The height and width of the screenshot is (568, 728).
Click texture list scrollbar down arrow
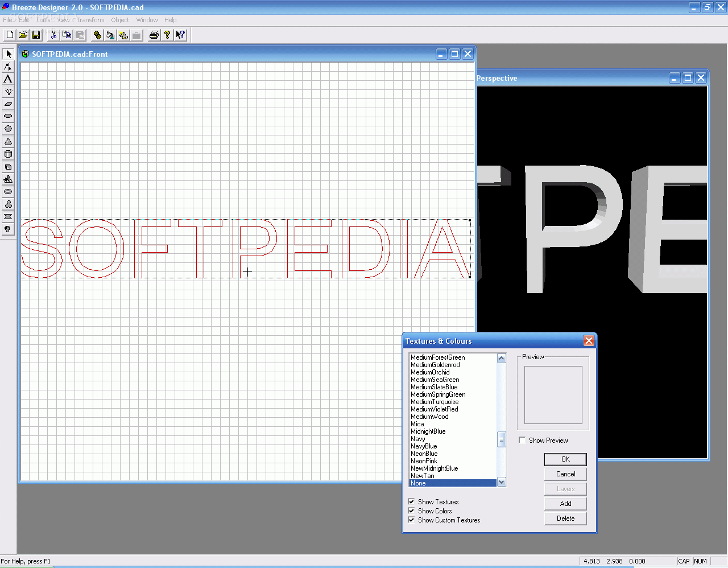[502, 482]
